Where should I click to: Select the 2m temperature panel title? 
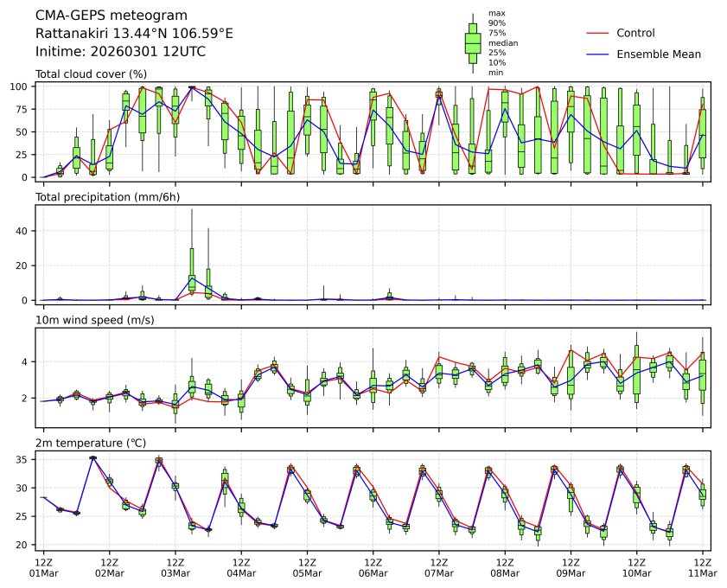click(91, 444)
